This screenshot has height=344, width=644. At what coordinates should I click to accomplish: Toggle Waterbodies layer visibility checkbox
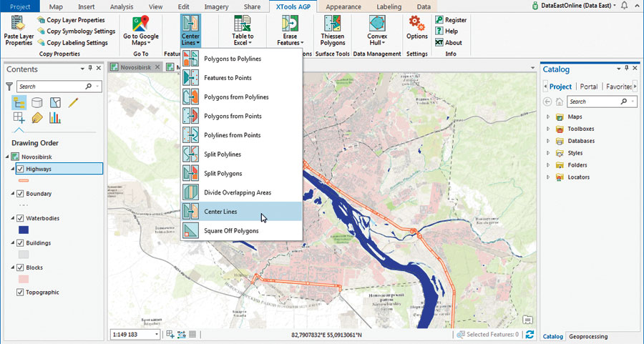pyautogui.click(x=20, y=218)
